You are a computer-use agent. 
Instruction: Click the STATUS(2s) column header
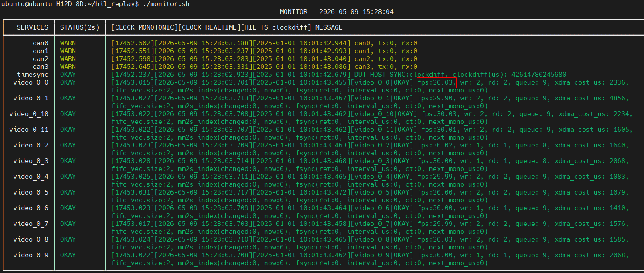click(x=80, y=27)
